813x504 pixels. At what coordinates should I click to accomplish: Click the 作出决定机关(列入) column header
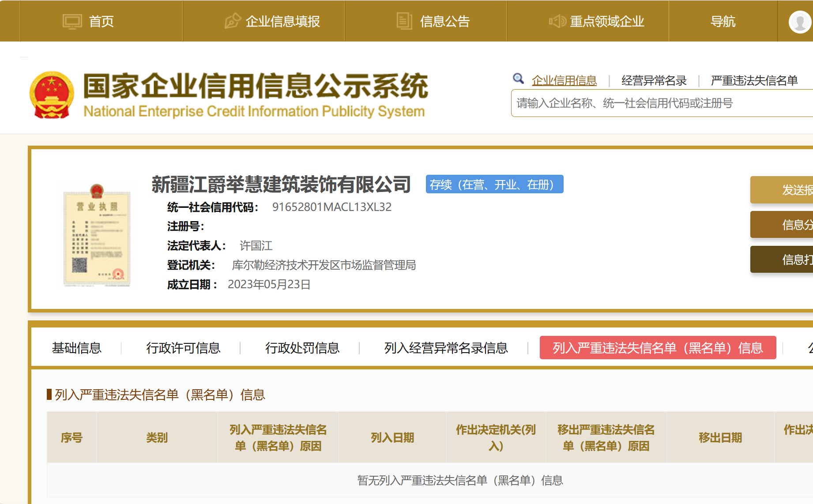point(496,437)
